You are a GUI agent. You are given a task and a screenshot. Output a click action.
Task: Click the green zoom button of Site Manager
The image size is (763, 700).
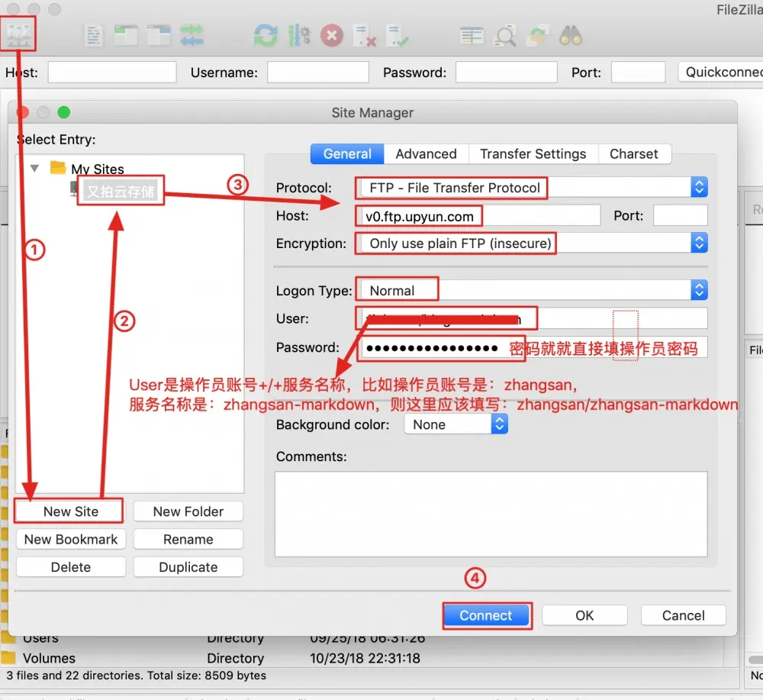click(x=64, y=112)
